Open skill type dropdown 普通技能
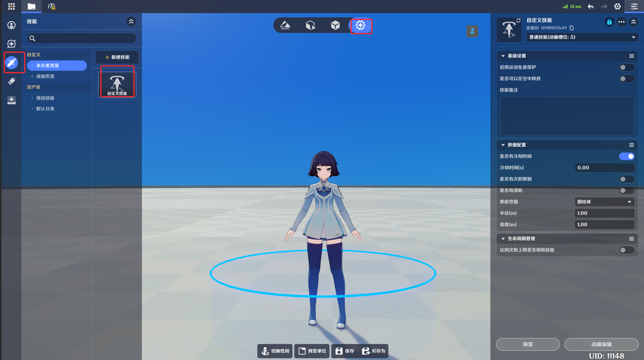The height and width of the screenshot is (360, 644). [582, 37]
